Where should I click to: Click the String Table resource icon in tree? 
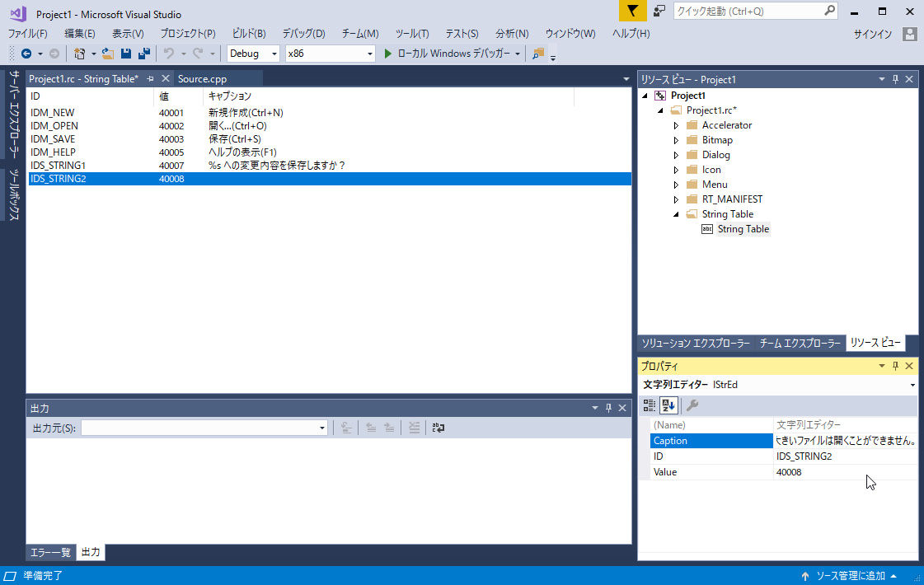[x=707, y=229]
